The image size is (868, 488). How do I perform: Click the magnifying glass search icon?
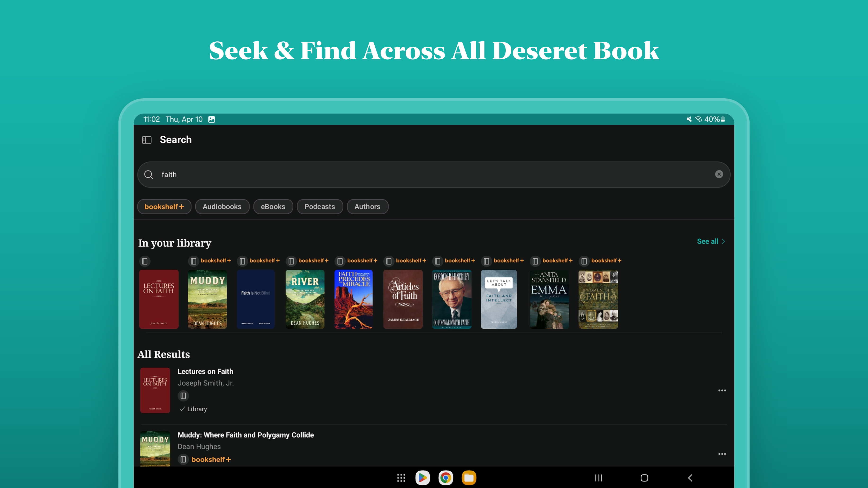[149, 174]
